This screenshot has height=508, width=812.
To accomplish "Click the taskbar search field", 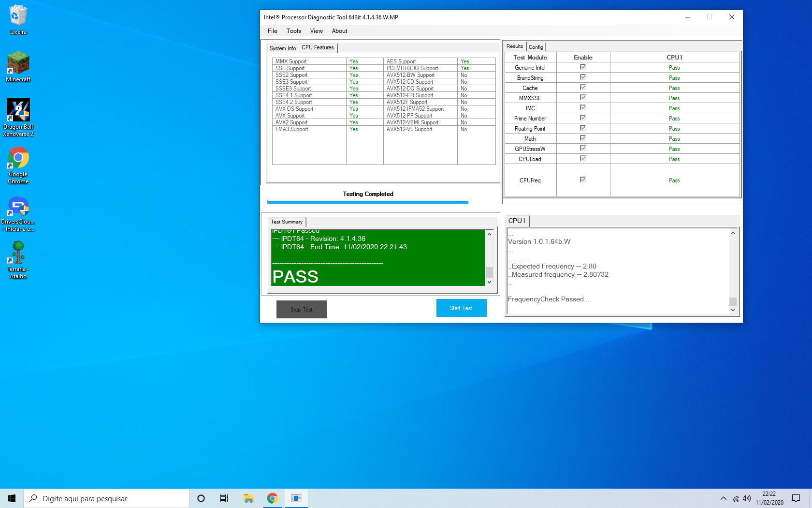I will (106, 498).
